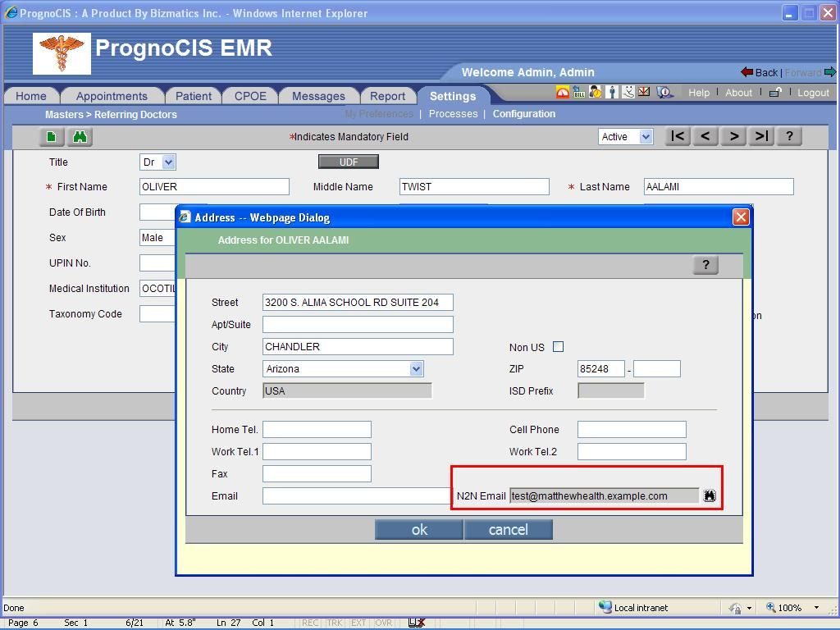Toggle REC indicator in status bar
The image size is (840, 630).
(x=310, y=623)
